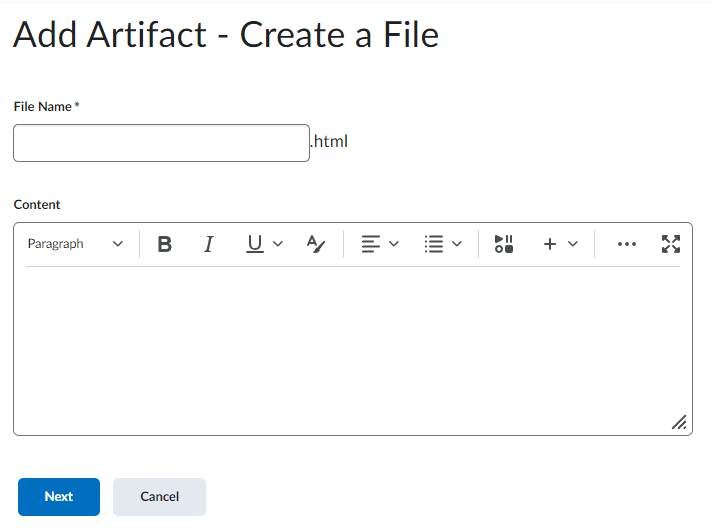
Task: Open the text color picker
Action: (315, 244)
